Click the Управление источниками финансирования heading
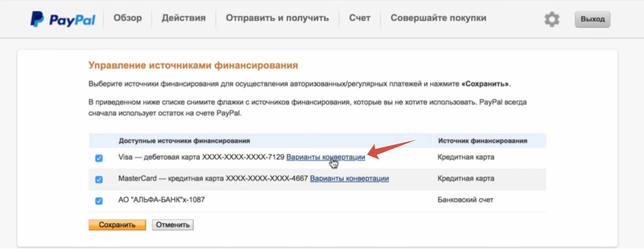Viewport: 644px width, 249px height. click(x=193, y=65)
